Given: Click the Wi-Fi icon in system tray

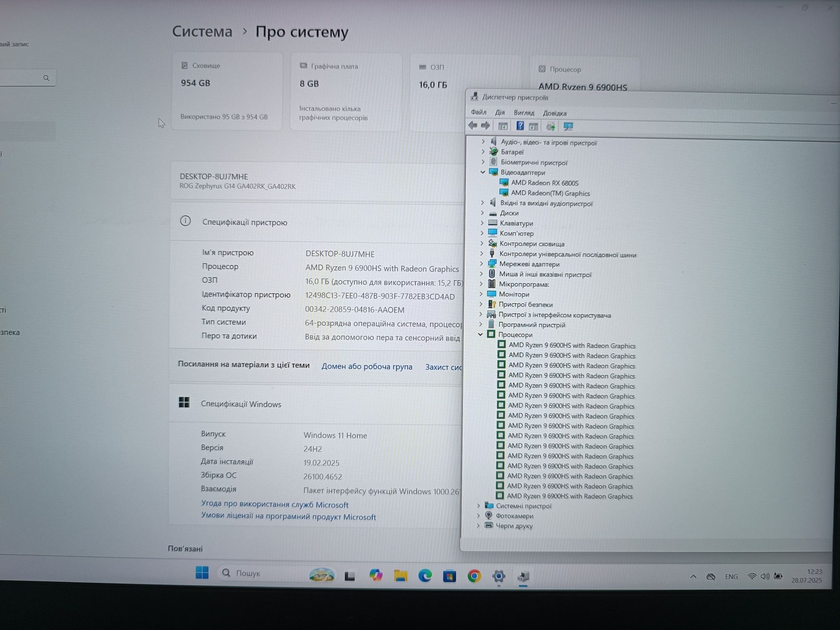Looking at the screenshot, I should tap(752, 577).
